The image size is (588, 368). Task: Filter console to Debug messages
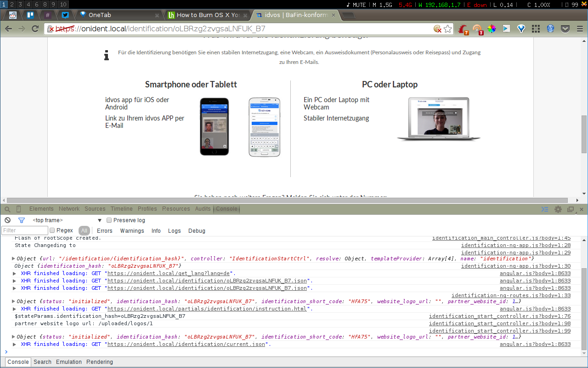[197, 231]
